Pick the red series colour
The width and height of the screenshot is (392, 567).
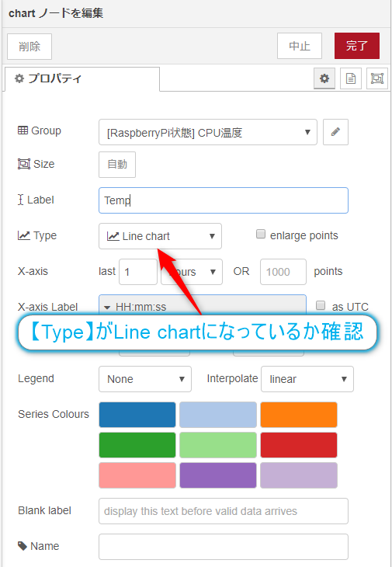click(x=298, y=445)
